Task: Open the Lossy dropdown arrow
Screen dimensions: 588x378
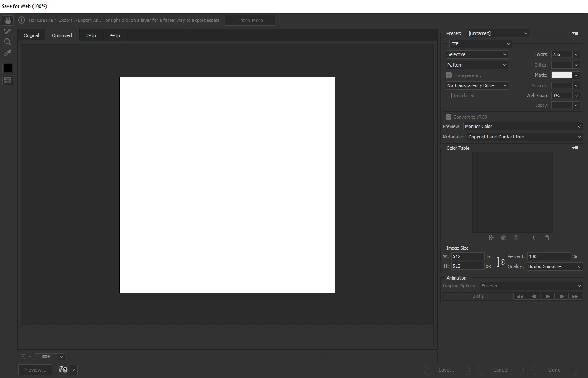Action: (x=576, y=105)
